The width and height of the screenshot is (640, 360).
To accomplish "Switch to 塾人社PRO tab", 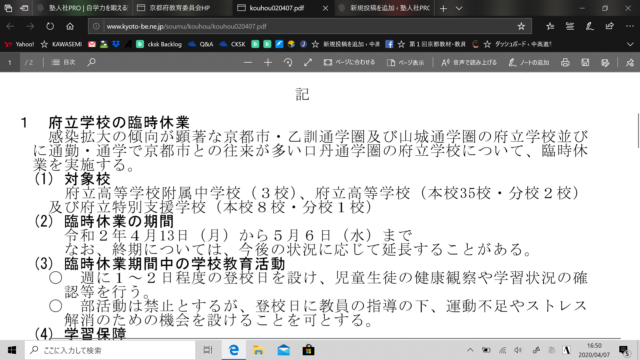I will [x=82, y=8].
